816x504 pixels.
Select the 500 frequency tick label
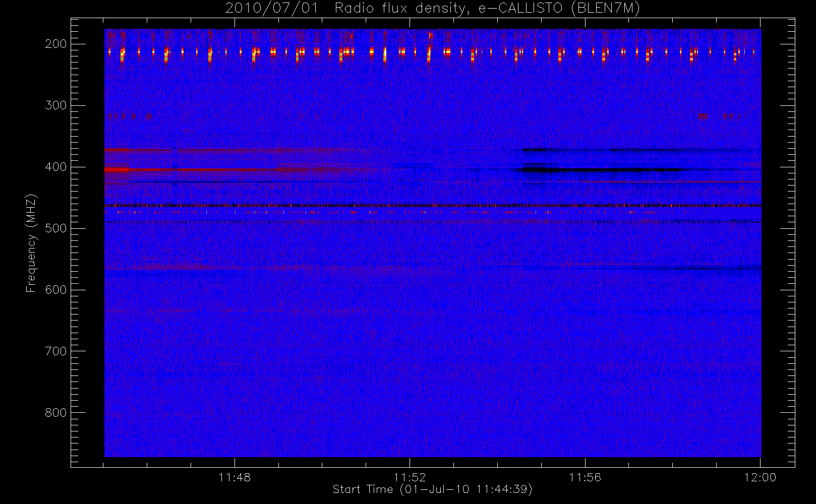56,228
